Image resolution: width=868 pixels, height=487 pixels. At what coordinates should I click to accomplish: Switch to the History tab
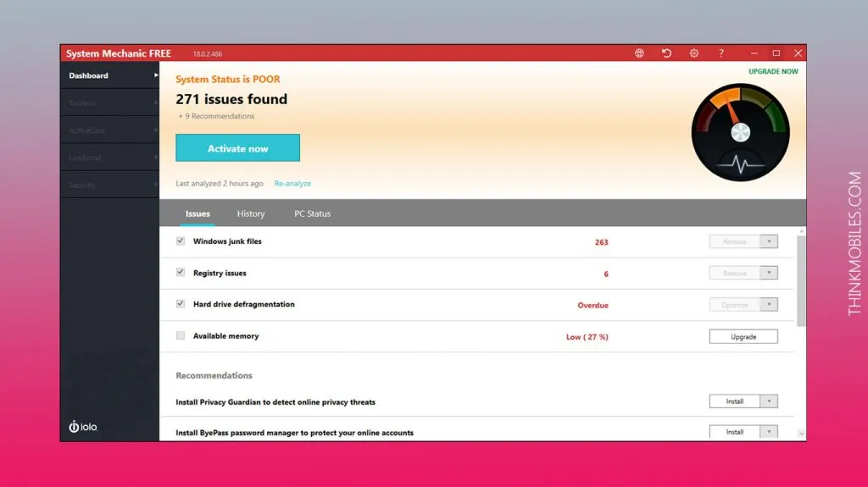tap(251, 213)
